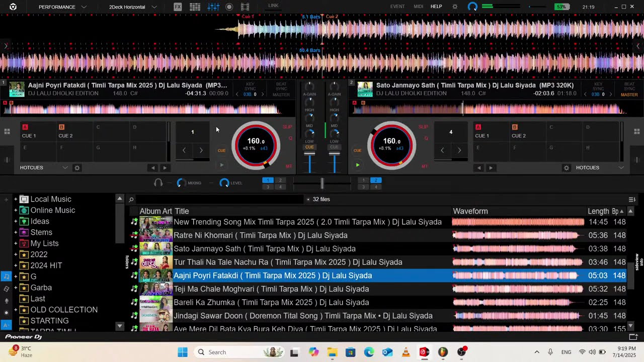Open the video panel filmstrip icon
The height and width of the screenshot is (362, 644).
pyautogui.click(x=245, y=7)
